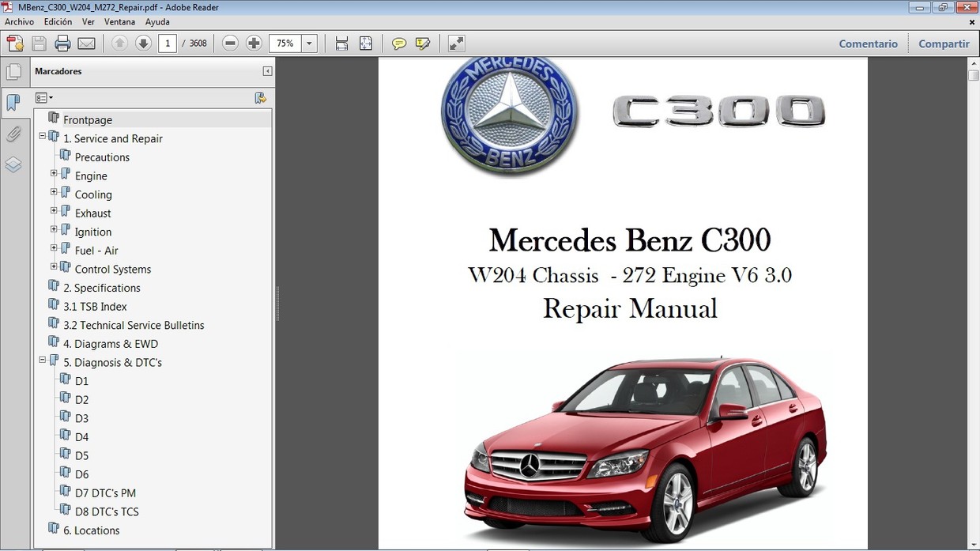
Task: Save the document with the floppy icon
Action: 39,43
